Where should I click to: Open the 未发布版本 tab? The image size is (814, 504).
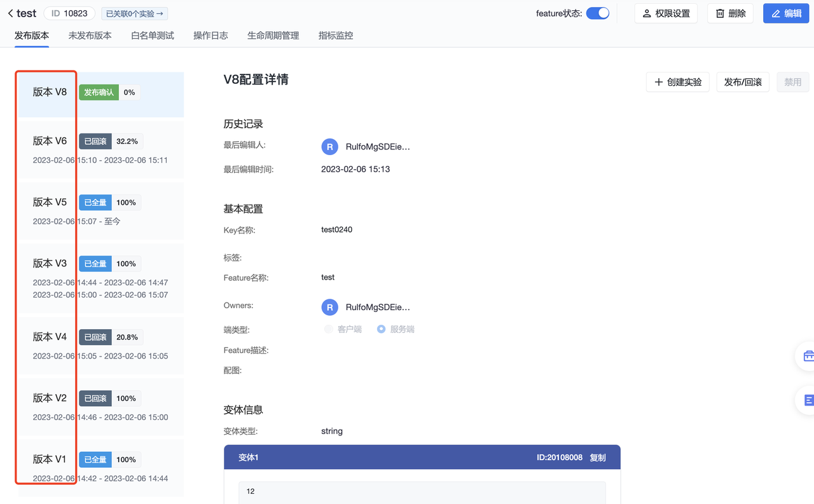[x=90, y=36]
